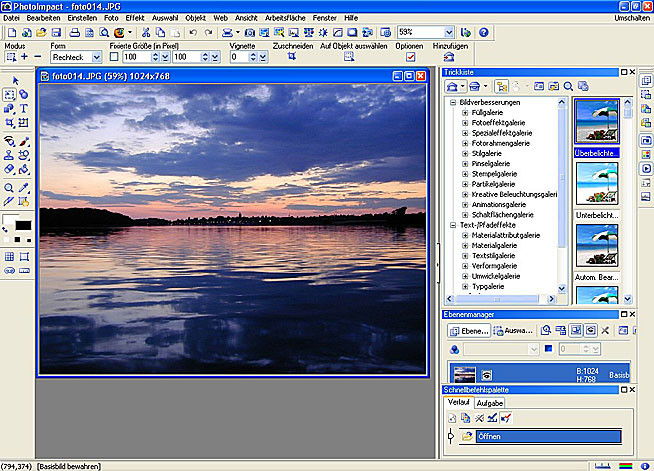This screenshot has width=654, height=471.
Task: Click the tree horizontal scrollbar in Trickkiste
Action: [x=501, y=299]
